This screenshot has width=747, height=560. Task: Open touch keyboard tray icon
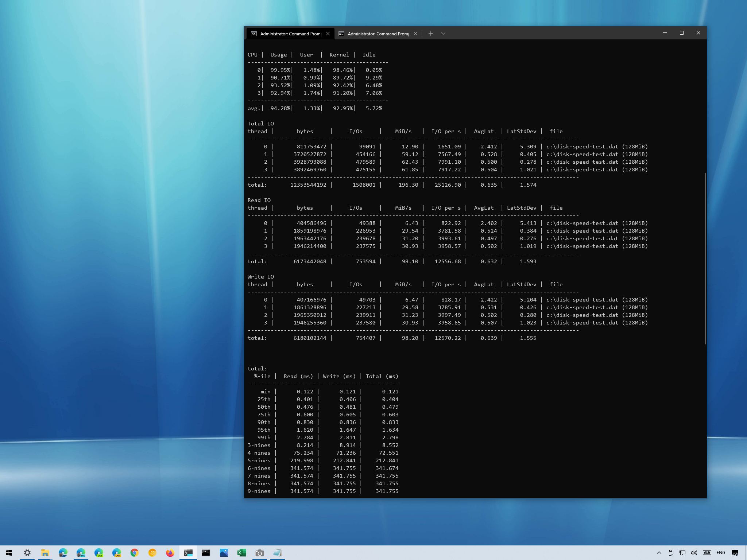point(707,553)
